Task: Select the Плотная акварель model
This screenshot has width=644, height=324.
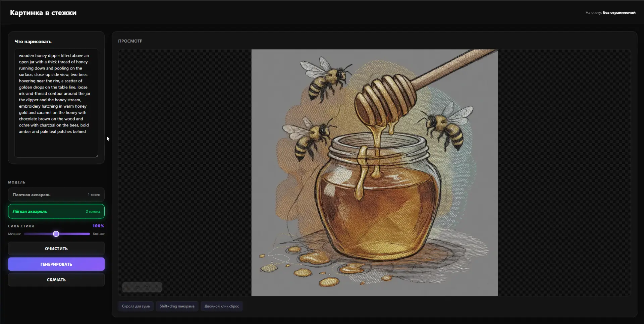Action: click(56, 195)
